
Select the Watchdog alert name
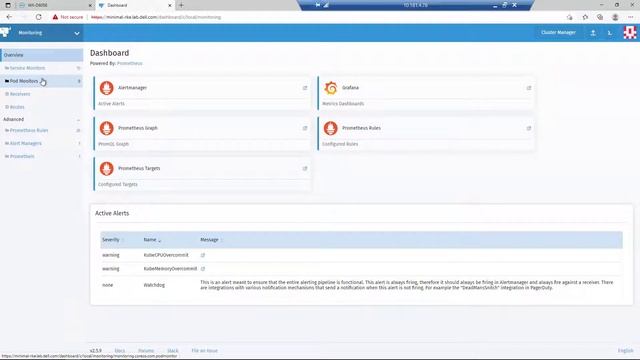[154, 285]
